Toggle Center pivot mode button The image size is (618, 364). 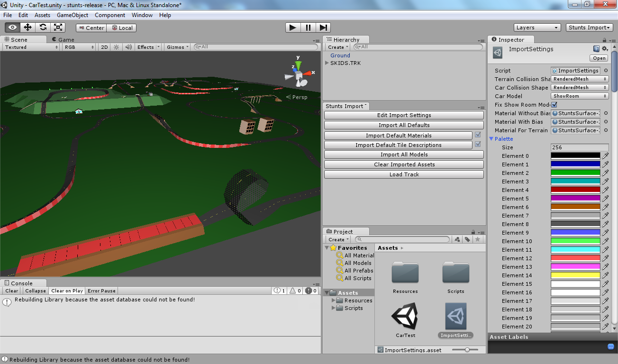click(x=91, y=28)
